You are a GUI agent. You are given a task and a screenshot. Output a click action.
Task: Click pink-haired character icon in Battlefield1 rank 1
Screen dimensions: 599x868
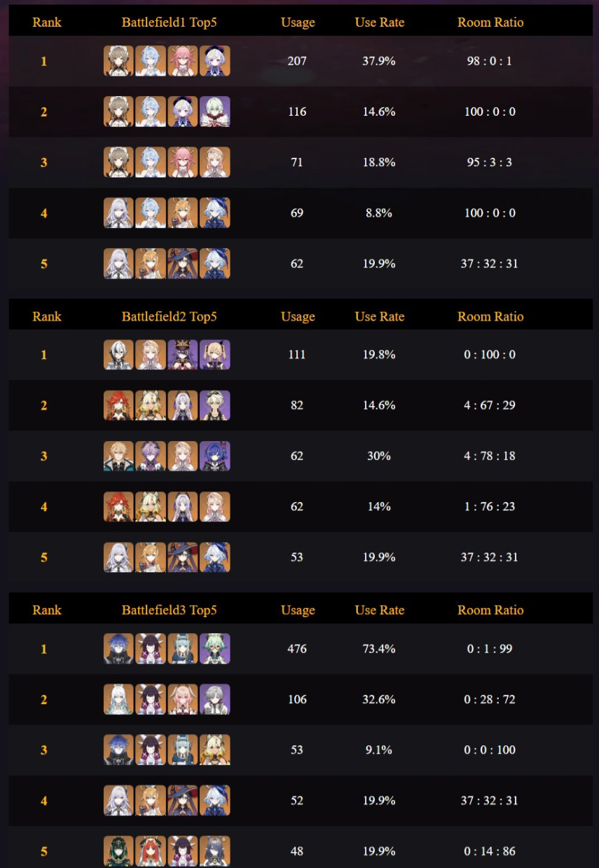pos(183,61)
